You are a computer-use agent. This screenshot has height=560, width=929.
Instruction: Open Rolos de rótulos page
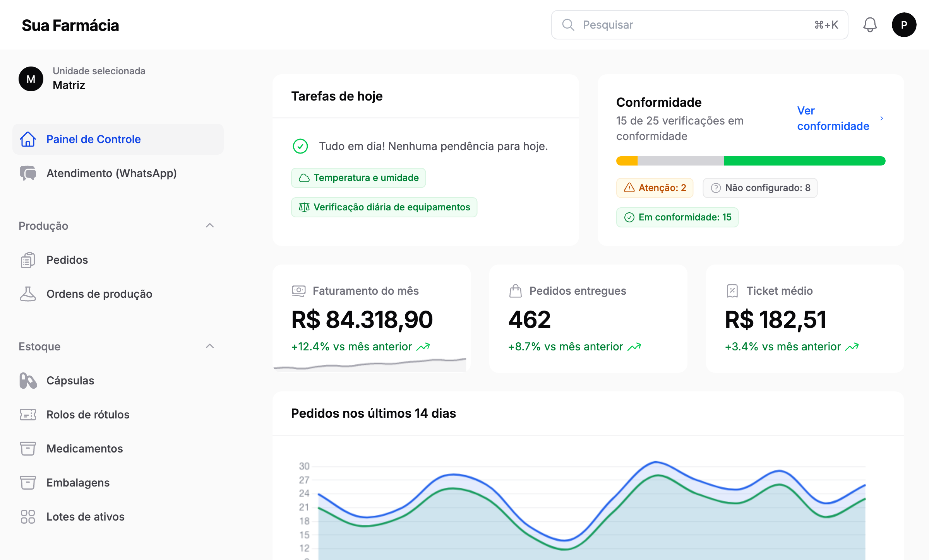[x=118, y=415]
